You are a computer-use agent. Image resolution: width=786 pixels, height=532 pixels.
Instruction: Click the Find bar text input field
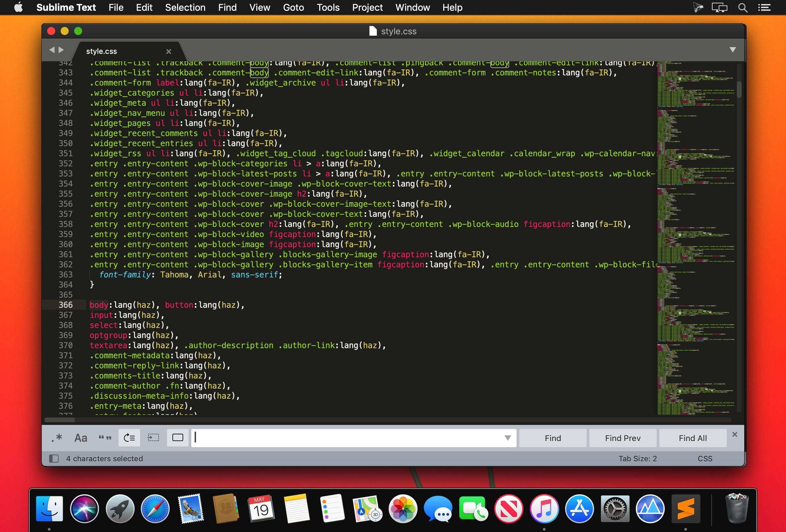pos(352,438)
